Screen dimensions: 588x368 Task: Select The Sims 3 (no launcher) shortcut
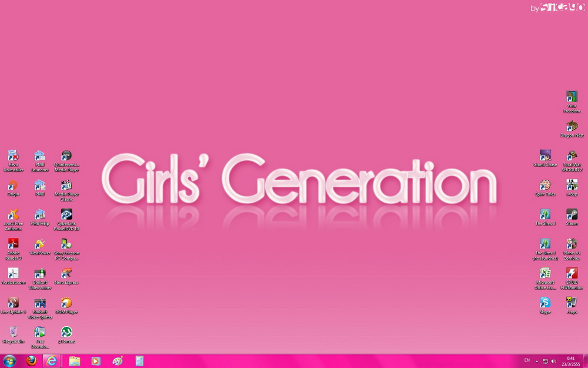pyautogui.click(x=545, y=249)
